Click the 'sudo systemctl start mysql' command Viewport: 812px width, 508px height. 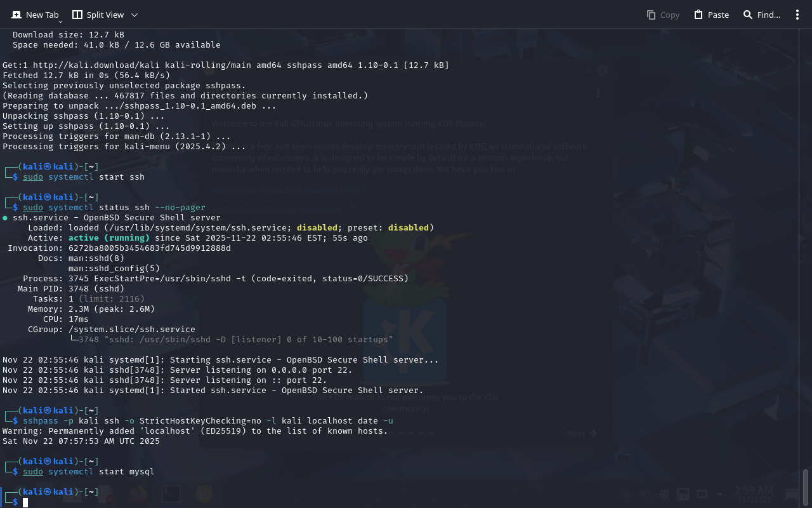89,472
